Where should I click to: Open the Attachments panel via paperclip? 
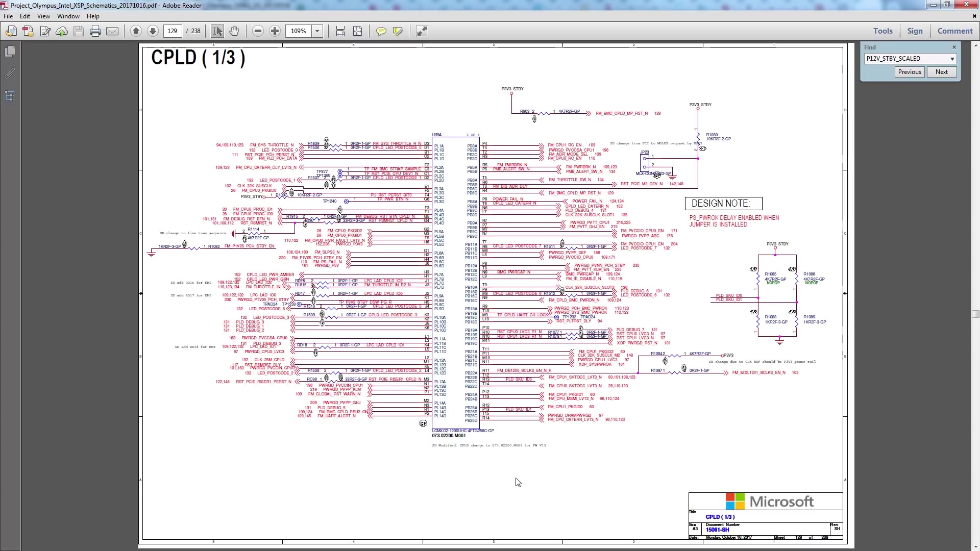pyautogui.click(x=9, y=73)
